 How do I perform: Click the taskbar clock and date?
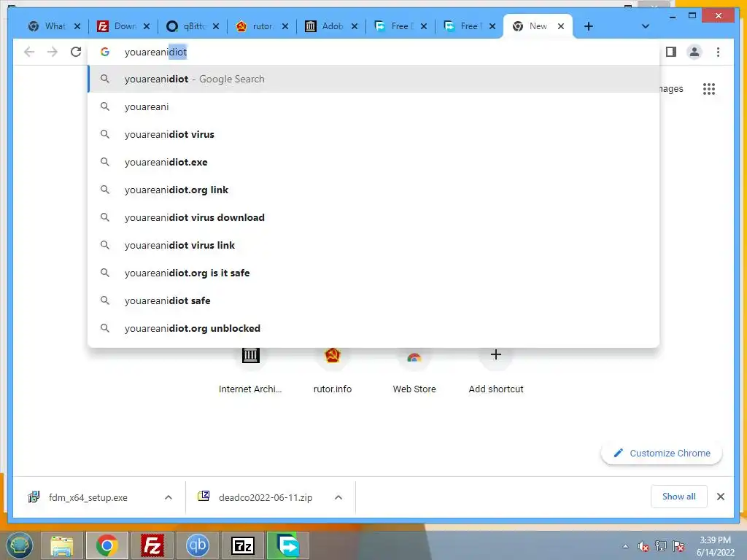(x=715, y=546)
